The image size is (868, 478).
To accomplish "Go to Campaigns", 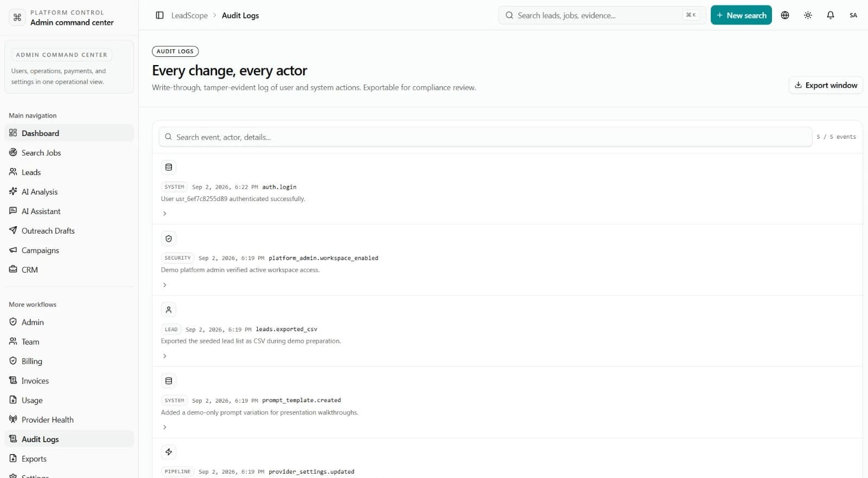I will pyautogui.click(x=69, y=250).
